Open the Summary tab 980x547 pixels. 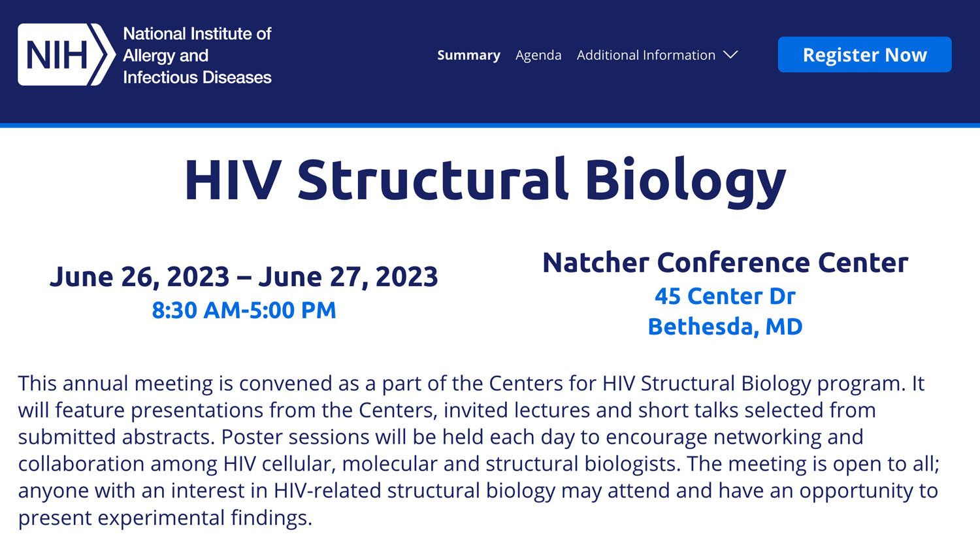(x=468, y=56)
